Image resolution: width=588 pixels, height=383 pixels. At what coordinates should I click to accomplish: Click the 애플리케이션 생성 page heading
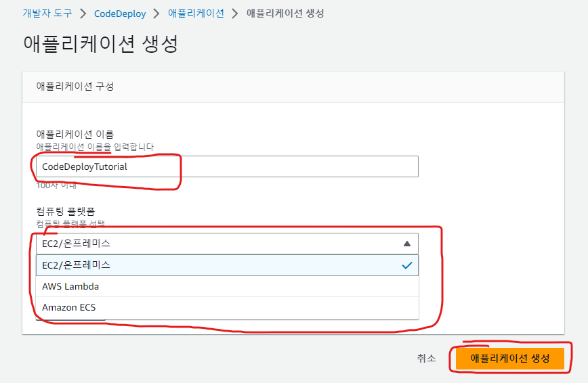[x=100, y=43]
